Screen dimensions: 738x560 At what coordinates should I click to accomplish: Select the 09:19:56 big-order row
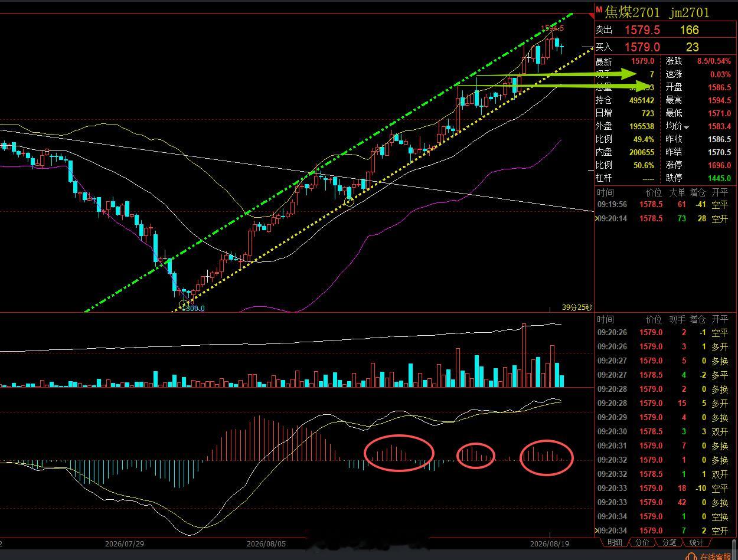point(665,205)
